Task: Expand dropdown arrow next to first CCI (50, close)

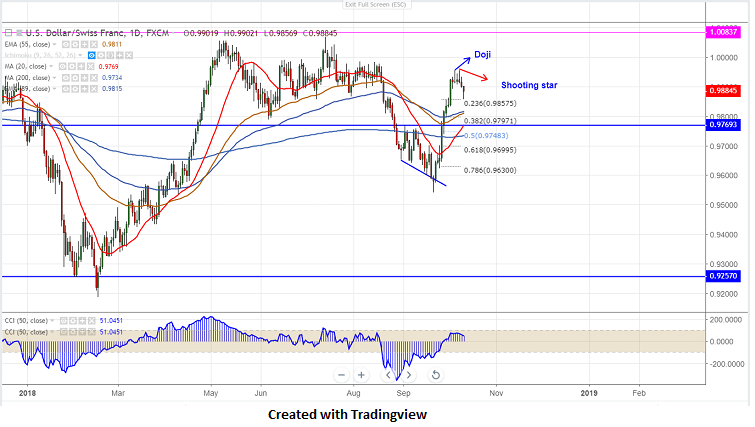Action: (52, 321)
